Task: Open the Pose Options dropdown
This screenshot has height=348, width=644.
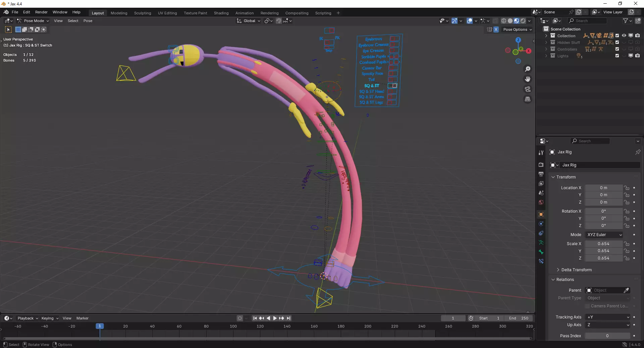Action: coord(518,29)
